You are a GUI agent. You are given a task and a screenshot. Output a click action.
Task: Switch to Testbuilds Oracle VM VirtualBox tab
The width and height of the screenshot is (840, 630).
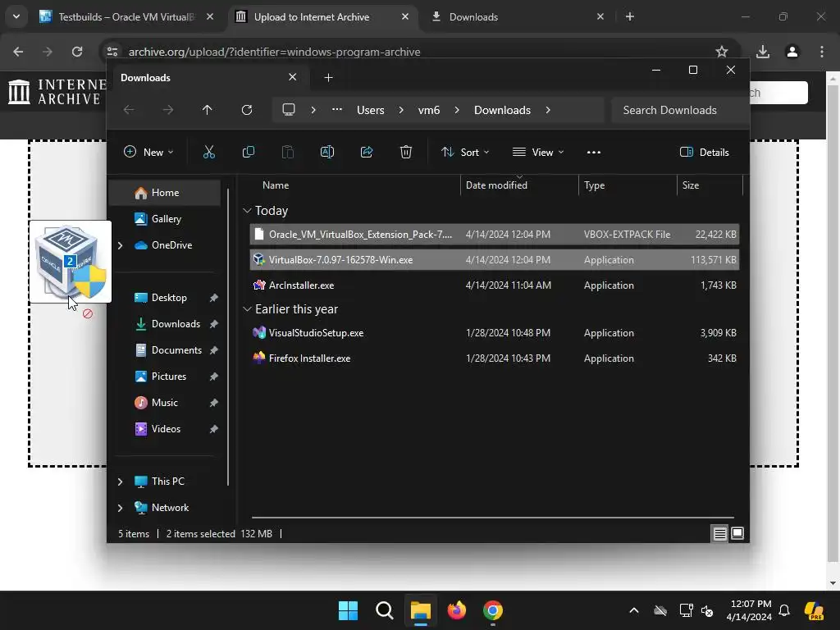tap(126, 16)
